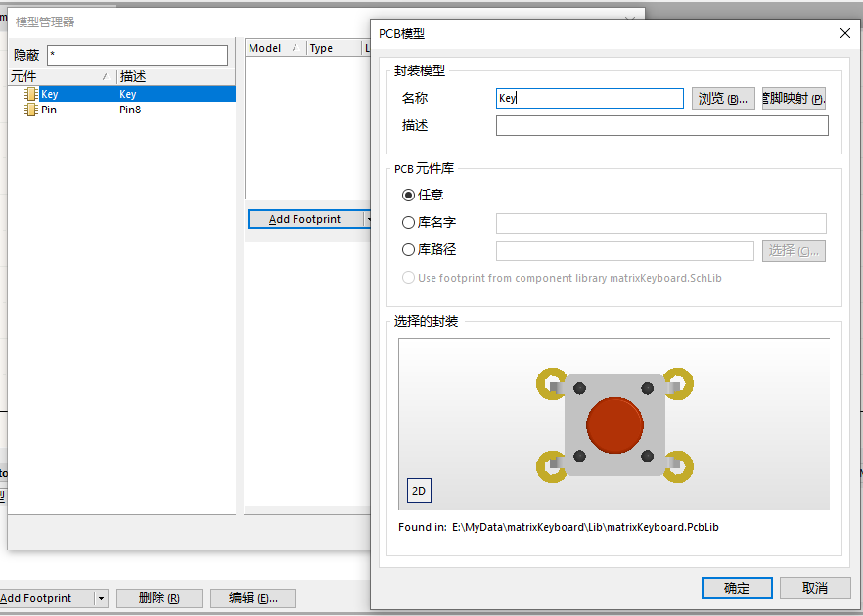Image resolution: width=863 pixels, height=616 pixels.
Task: Click the Type column header
Action: click(x=333, y=48)
